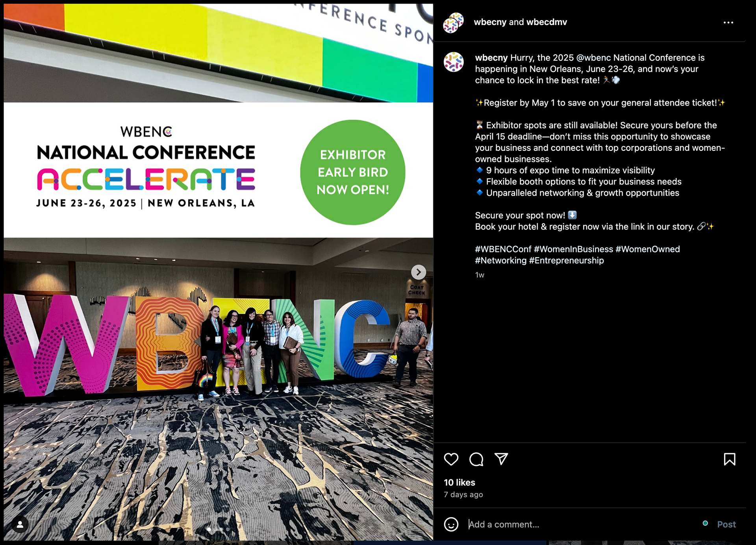Open the #WomenOwned hashtag

(648, 249)
